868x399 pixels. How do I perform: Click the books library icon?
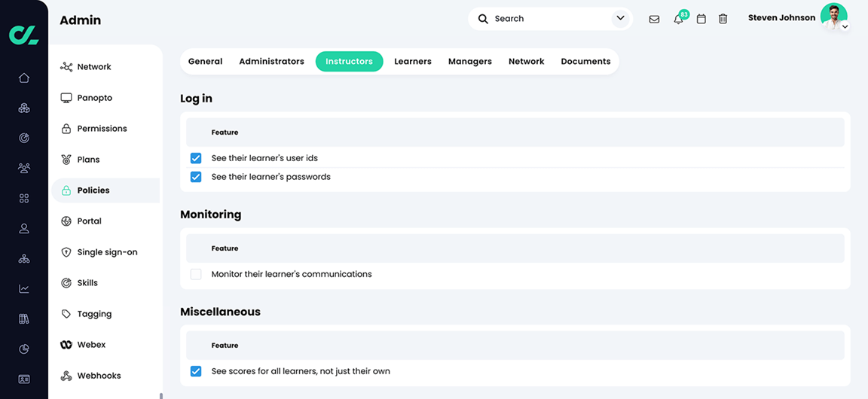[24, 318]
